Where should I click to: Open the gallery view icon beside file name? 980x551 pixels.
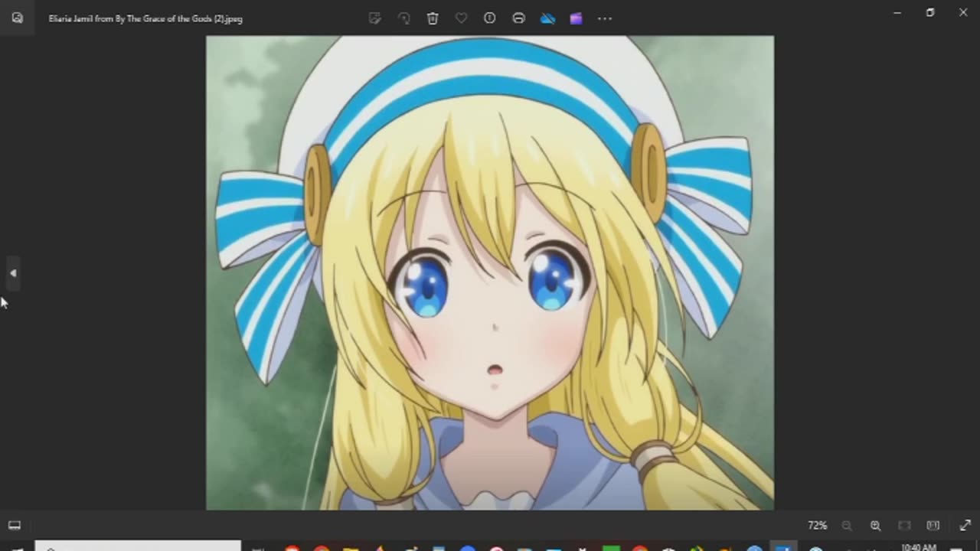click(x=17, y=18)
